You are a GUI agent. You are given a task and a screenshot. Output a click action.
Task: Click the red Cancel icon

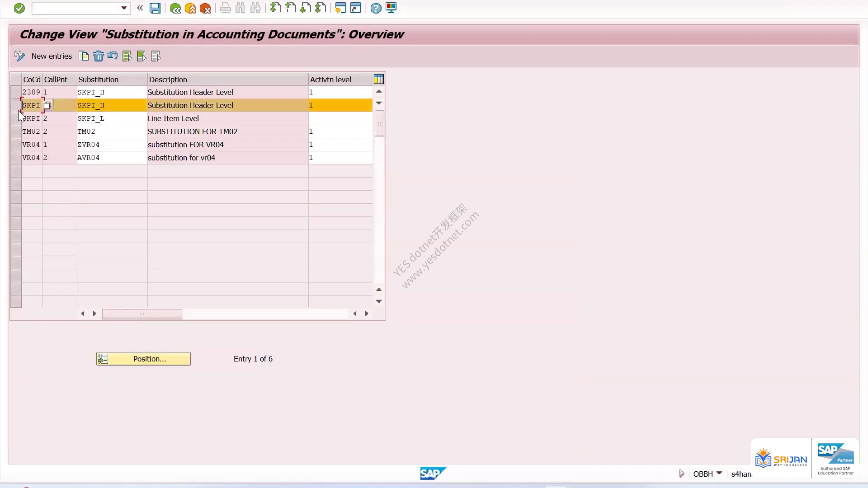[x=205, y=8]
